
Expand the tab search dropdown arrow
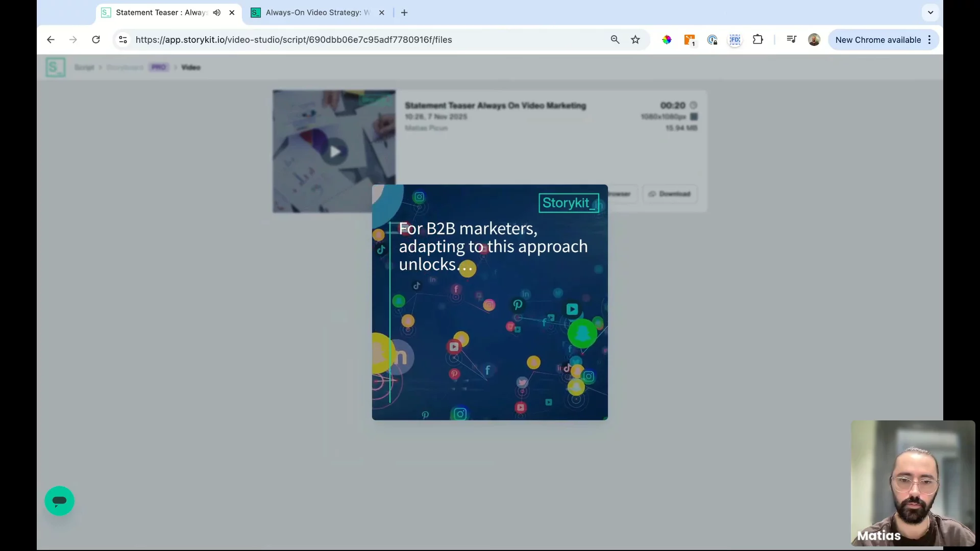pos(930,13)
